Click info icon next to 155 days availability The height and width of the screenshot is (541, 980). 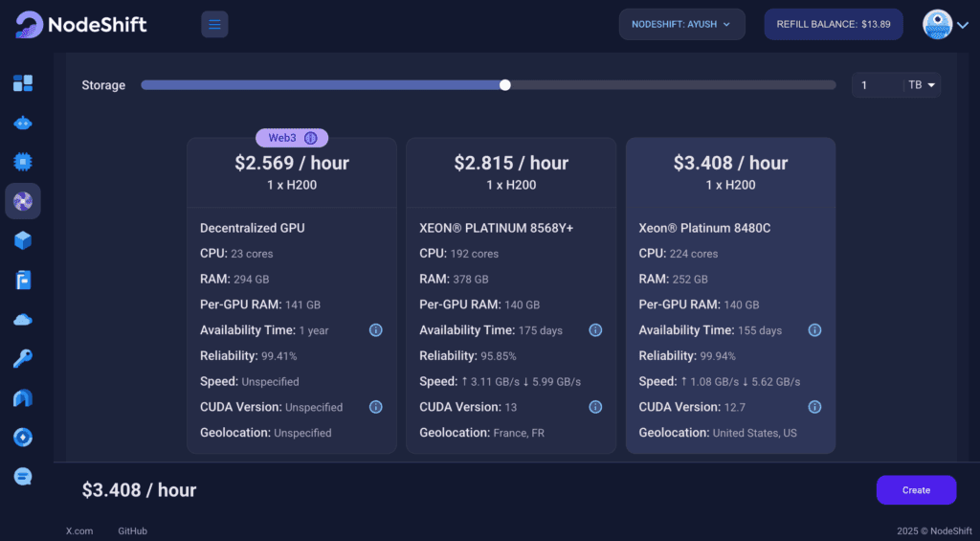click(814, 330)
